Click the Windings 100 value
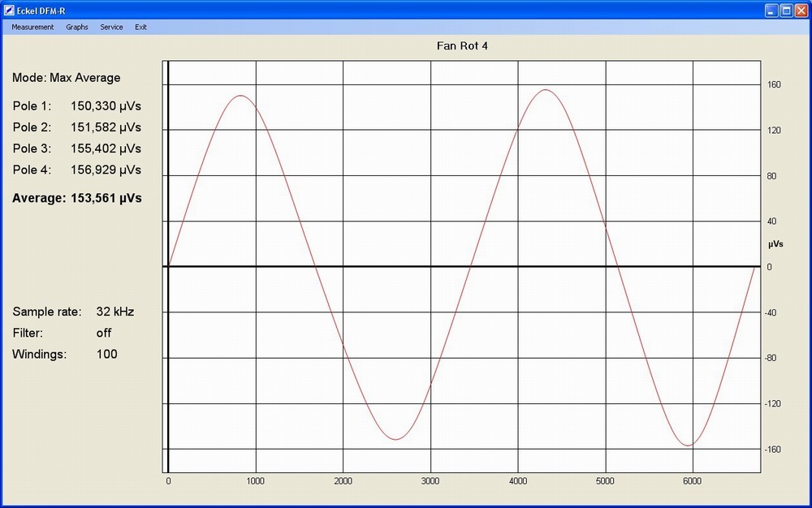The image size is (812, 508). point(106,354)
